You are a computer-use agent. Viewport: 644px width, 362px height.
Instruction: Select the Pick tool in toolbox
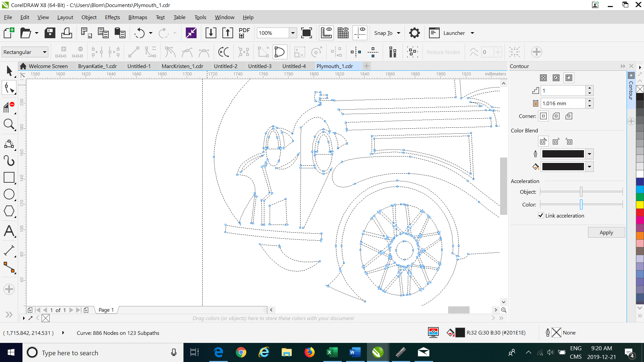9,71
